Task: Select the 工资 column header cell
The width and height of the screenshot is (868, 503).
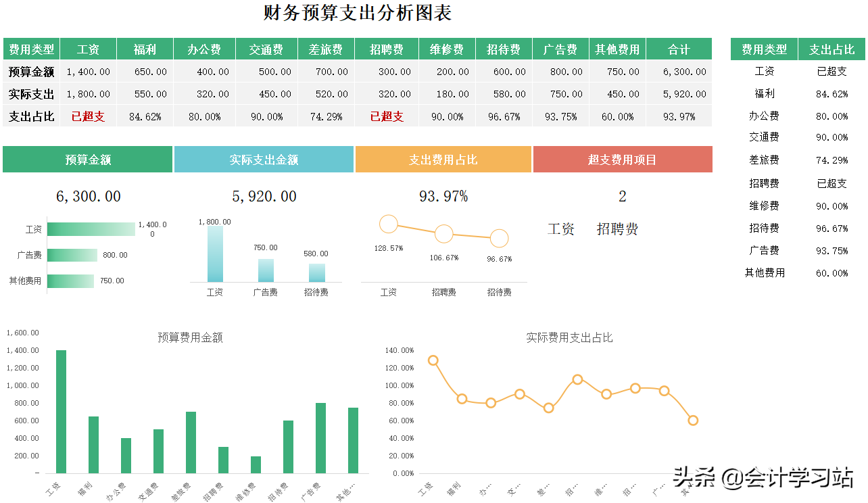Action: [x=89, y=49]
